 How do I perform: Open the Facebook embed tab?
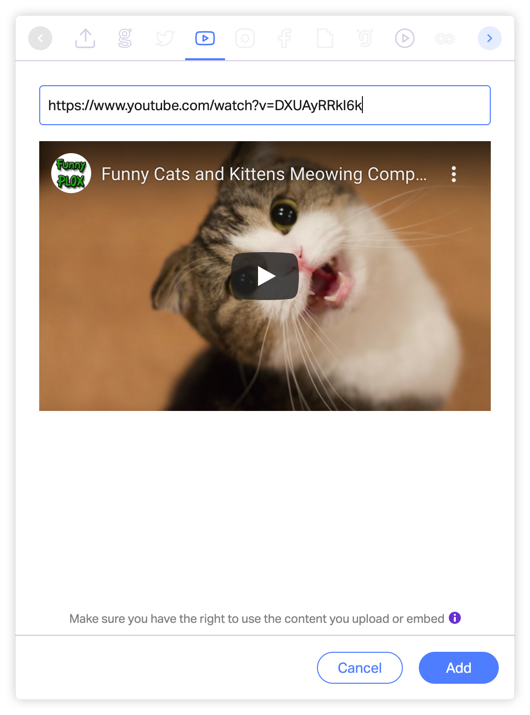(x=285, y=38)
